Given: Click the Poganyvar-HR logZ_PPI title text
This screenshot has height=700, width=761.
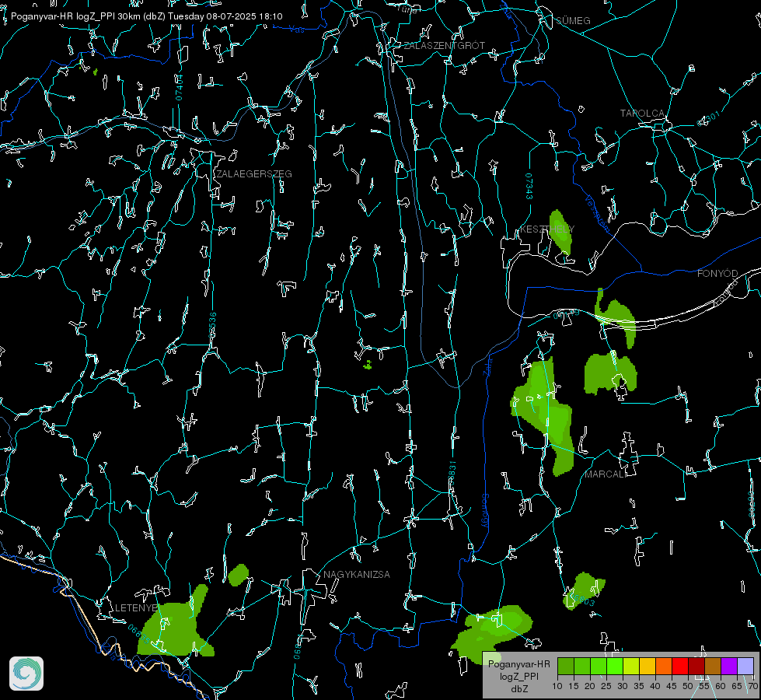Looking at the screenshot, I should point(63,16).
